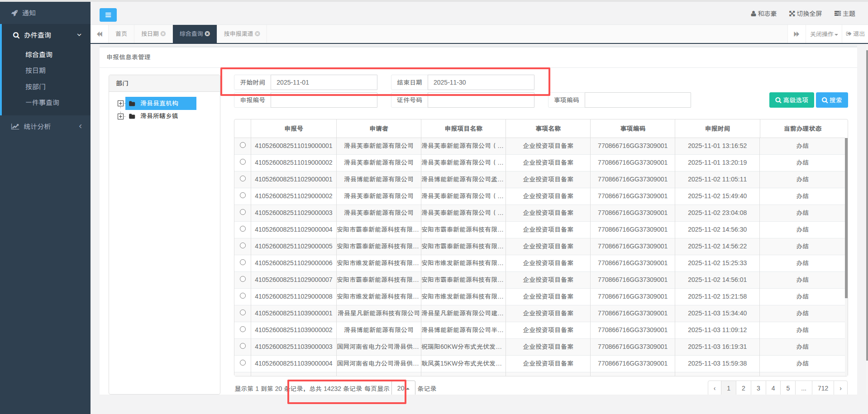
Task: Click the 事项编码 input field
Action: point(637,100)
